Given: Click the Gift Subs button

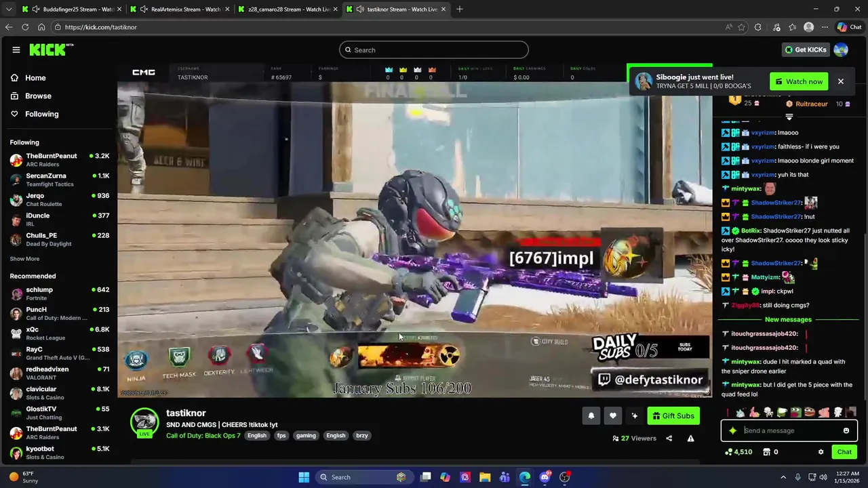Looking at the screenshot, I should pyautogui.click(x=673, y=416).
